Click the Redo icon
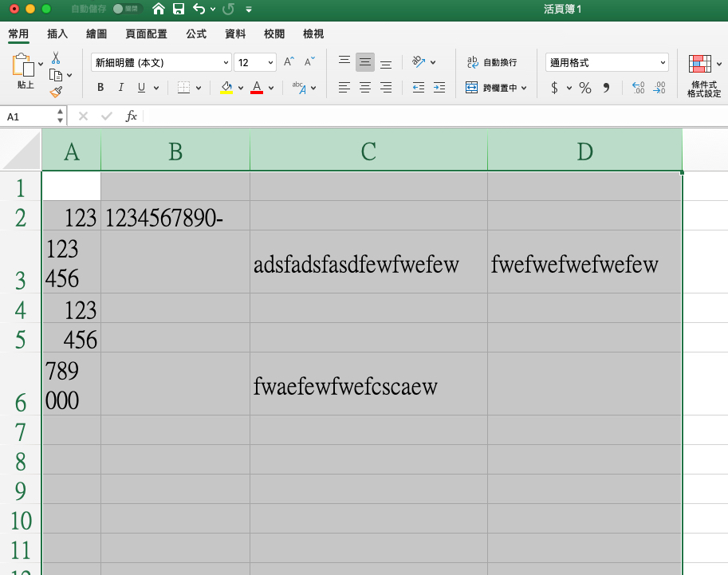The width and height of the screenshot is (728, 575). click(228, 9)
